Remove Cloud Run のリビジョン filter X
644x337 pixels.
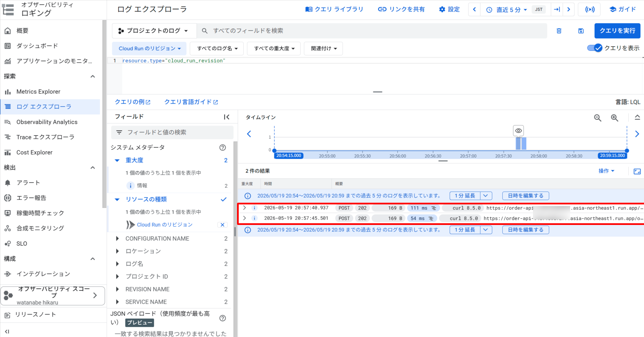[x=222, y=225]
